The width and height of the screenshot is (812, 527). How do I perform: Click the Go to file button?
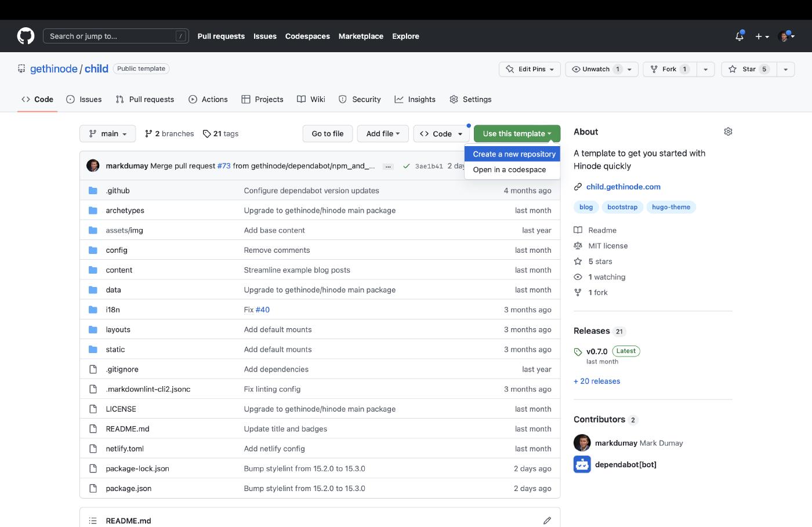click(328, 133)
